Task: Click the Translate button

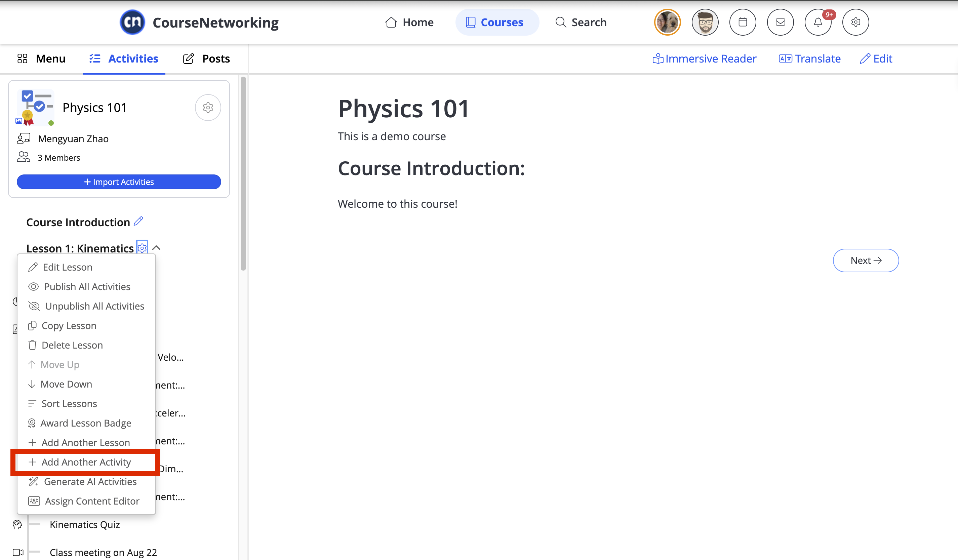Action: coord(810,58)
